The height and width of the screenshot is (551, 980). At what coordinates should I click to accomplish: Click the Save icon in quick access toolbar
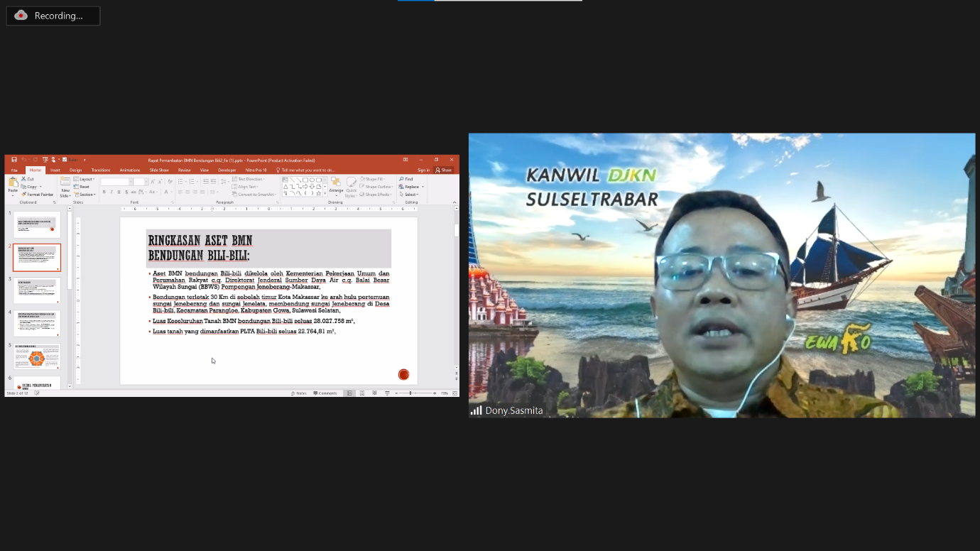[x=14, y=160]
